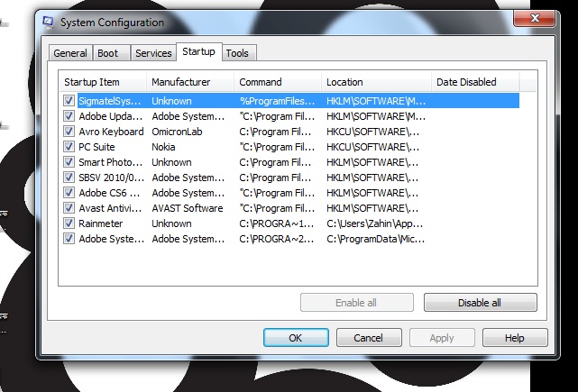Viewport: 578px width, 392px height.
Task: Click the C:\PROGRA~1... command cell
Action: click(277, 223)
